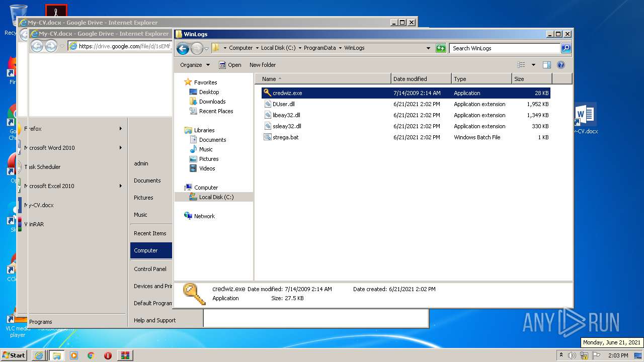Click the Open toolbar button
This screenshot has height=362, width=644.
[x=230, y=65]
